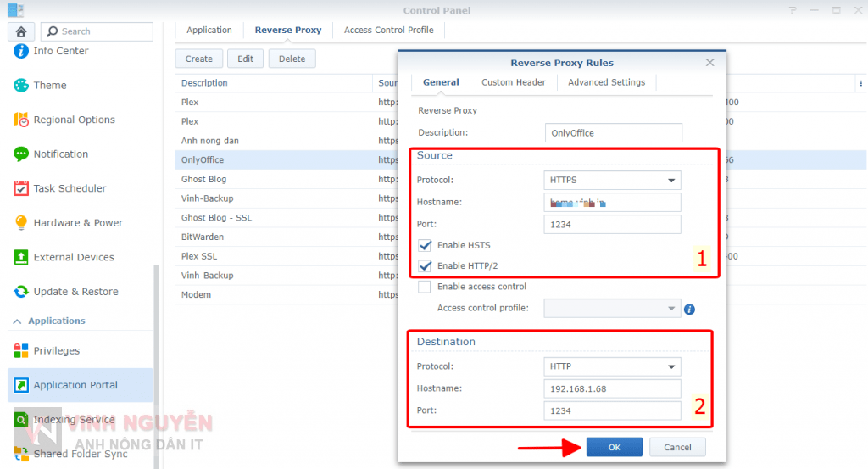Open Task Scheduler icon
The image size is (868, 469).
21,188
